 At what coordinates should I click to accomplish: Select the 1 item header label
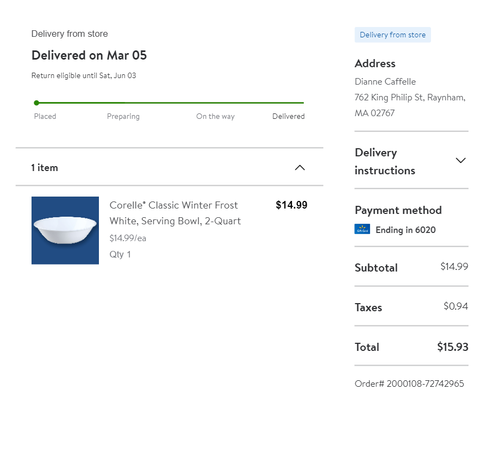pyautogui.click(x=45, y=168)
